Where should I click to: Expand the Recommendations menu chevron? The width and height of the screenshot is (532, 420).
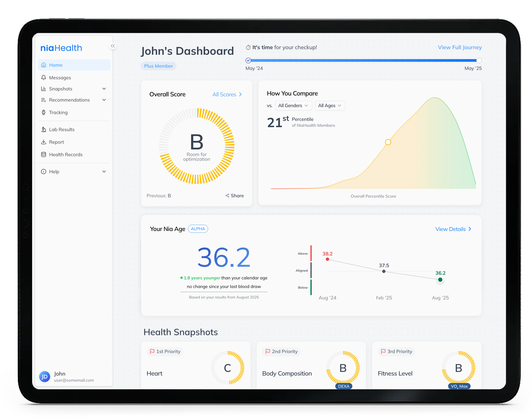104,100
